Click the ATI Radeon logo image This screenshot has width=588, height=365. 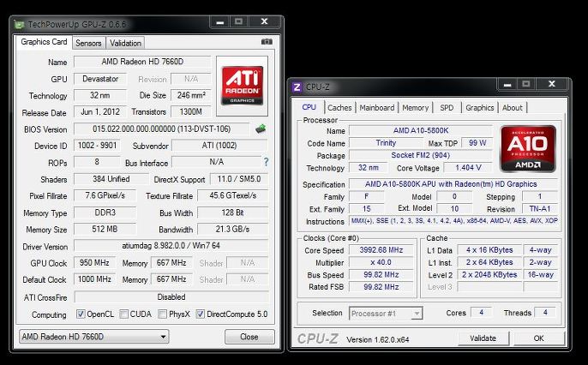242,86
